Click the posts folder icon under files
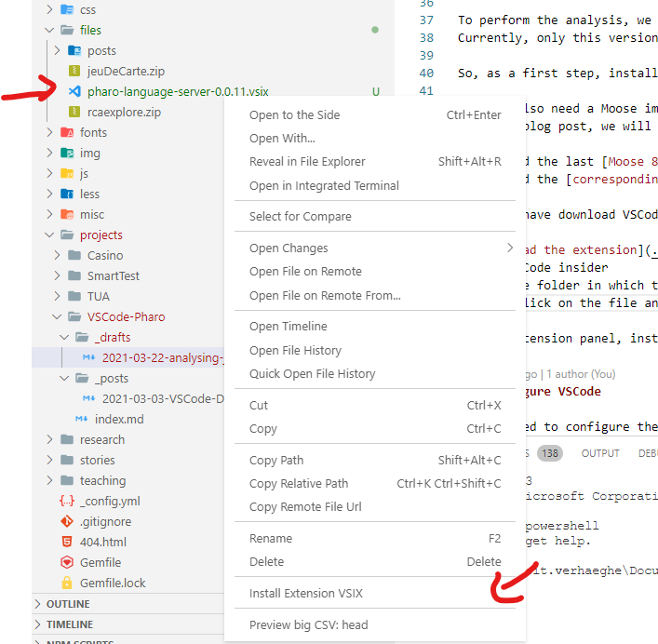 [74, 50]
